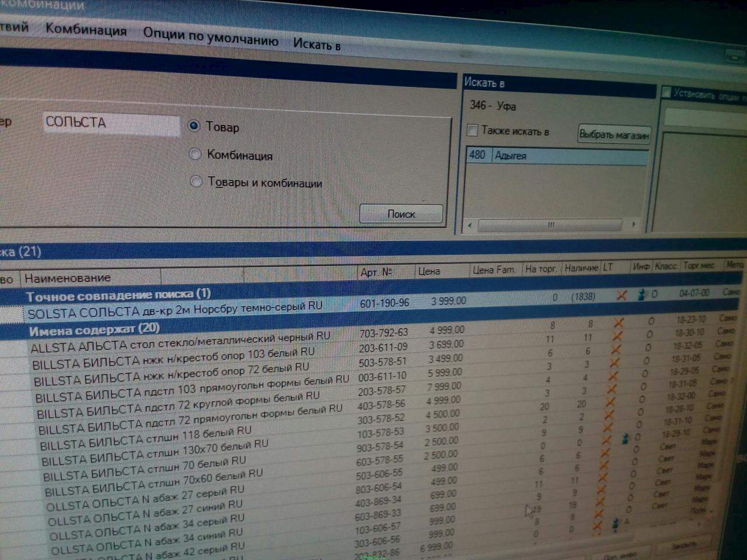Select BILLSTA пдстл 72 круглой формы row

tap(178, 404)
